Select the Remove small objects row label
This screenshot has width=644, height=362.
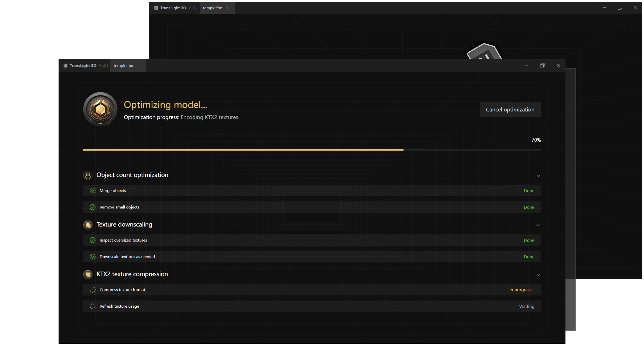119,207
